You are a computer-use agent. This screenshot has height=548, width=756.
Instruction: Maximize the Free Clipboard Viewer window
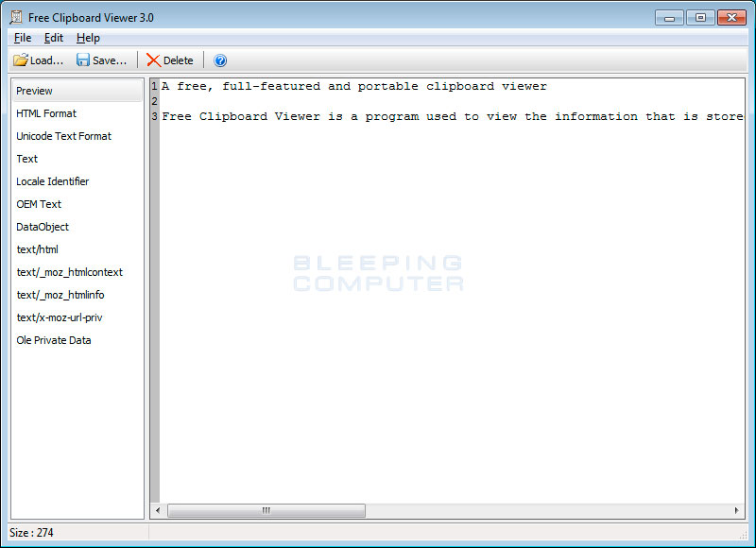coord(700,17)
